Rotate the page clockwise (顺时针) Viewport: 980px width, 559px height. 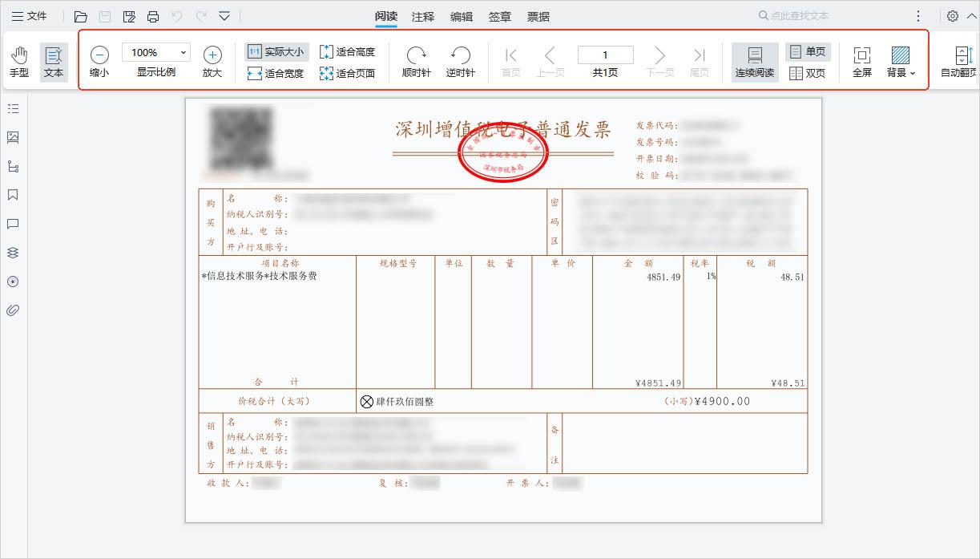[x=416, y=59]
